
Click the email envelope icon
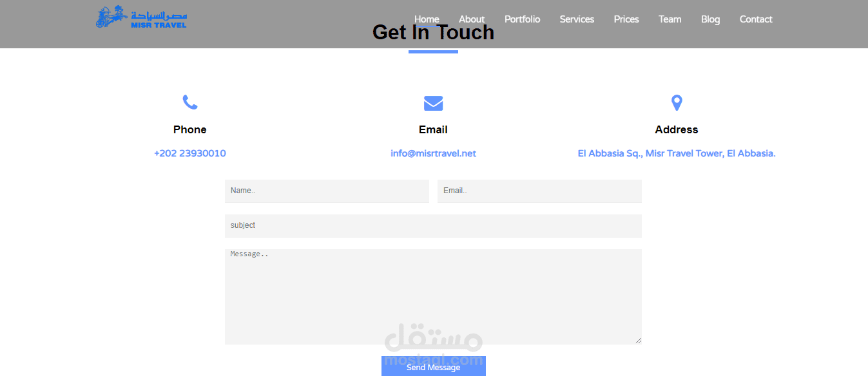pyautogui.click(x=433, y=103)
